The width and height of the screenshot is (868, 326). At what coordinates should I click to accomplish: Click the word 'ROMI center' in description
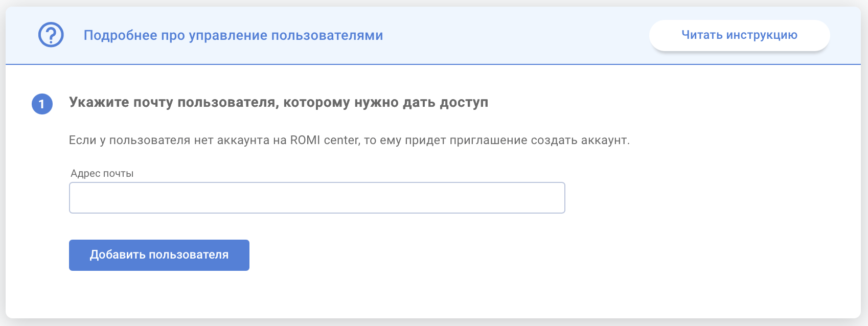tap(324, 140)
